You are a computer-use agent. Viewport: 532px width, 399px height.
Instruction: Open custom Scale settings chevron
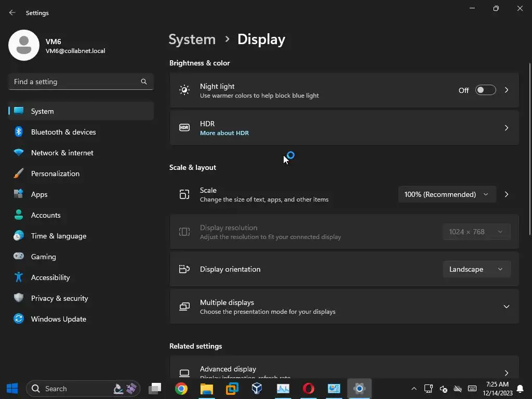point(506,194)
